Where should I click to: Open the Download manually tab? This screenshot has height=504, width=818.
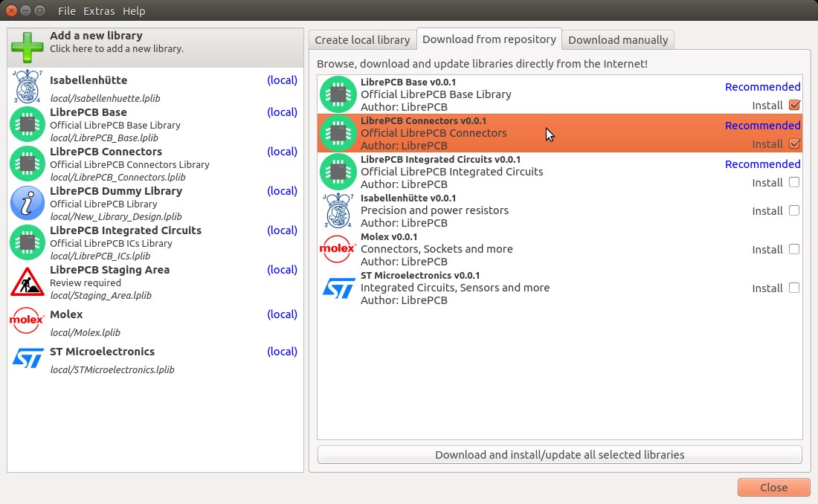pos(618,40)
